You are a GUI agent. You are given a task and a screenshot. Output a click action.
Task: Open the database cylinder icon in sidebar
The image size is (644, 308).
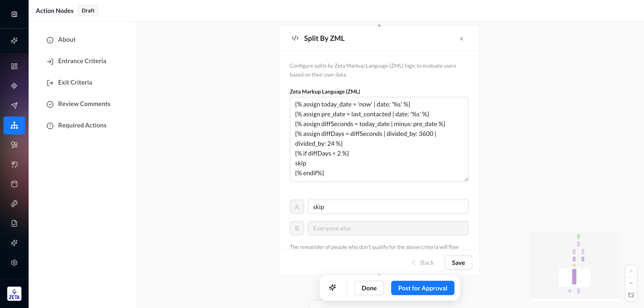(x=14, y=184)
